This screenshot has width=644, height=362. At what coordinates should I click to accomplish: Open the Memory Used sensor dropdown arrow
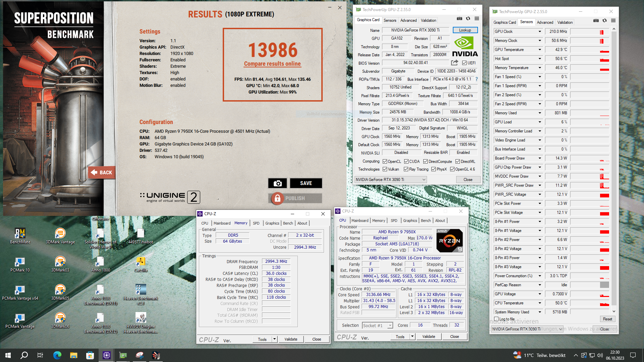(x=540, y=113)
